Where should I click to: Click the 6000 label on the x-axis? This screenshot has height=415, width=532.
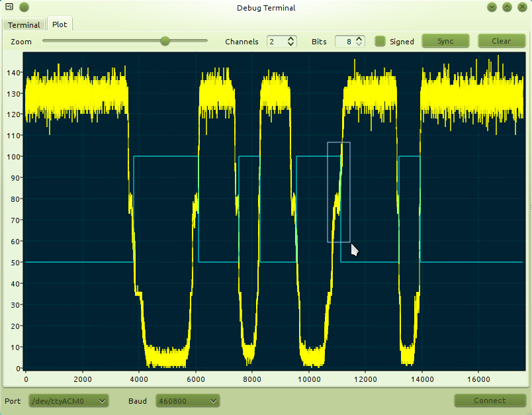click(x=195, y=379)
